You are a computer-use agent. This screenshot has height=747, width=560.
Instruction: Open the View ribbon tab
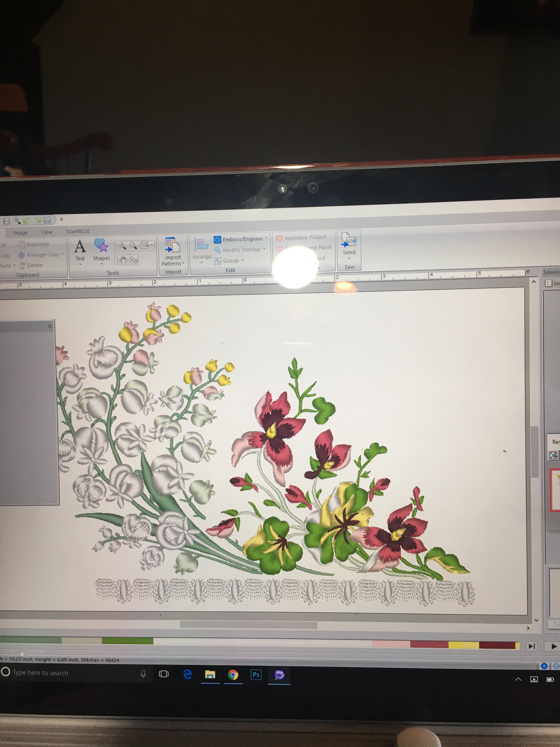coord(46,232)
